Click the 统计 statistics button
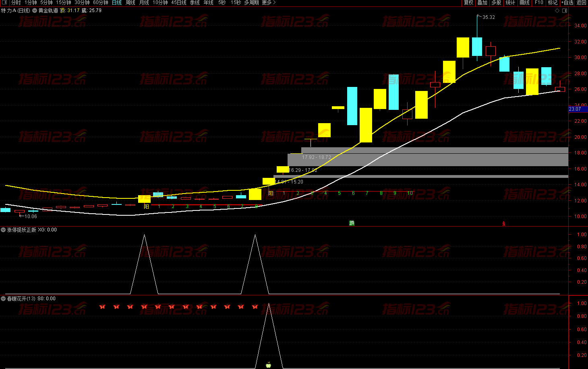This screenshot has height=369, width=588. [x=510, y=2]
